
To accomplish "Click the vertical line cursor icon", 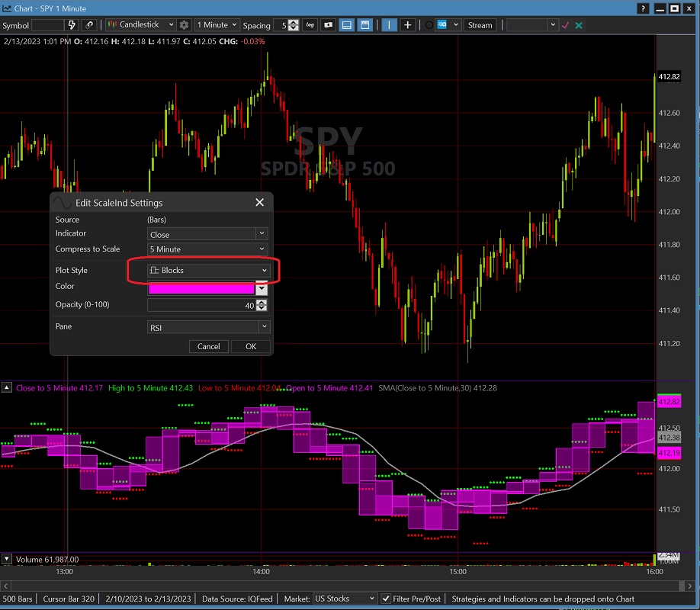I will [x=389, y=25].
